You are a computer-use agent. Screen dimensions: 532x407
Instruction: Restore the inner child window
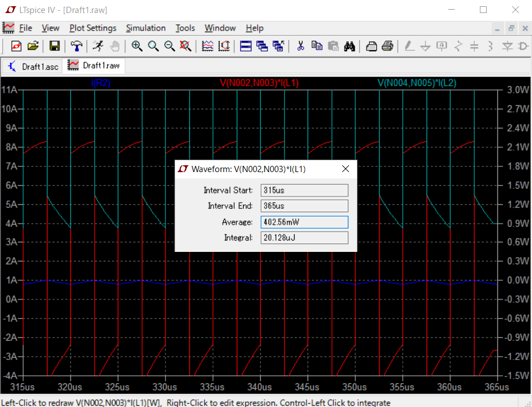pos(511,28)
